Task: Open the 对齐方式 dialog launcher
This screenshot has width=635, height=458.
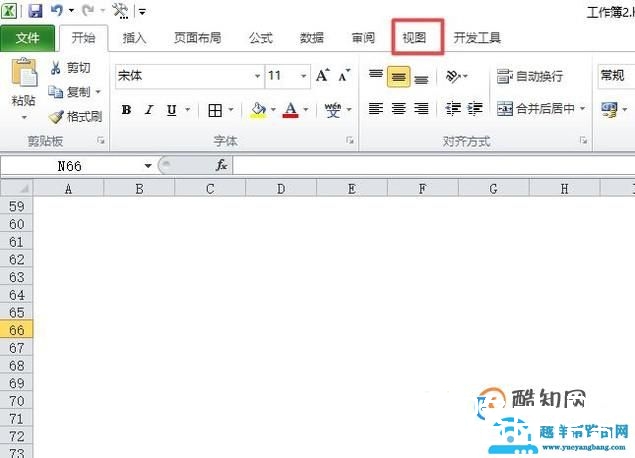Action: point(583,141)
